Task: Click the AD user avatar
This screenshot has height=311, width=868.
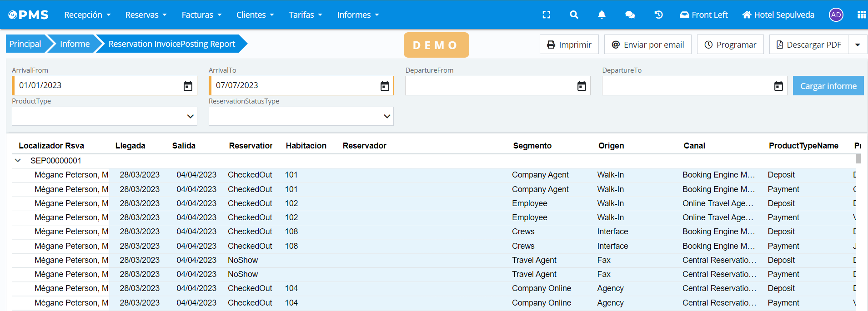Action: pyautogui.click(x=836, y=15)
